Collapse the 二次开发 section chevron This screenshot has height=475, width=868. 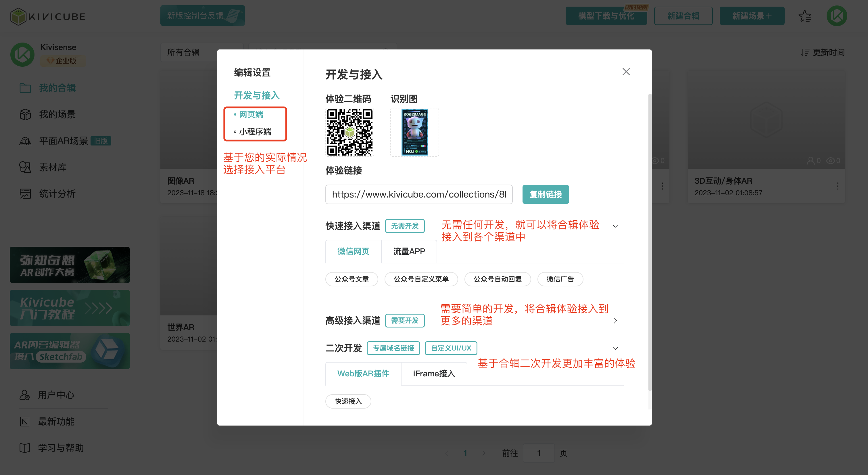point(615,348)
